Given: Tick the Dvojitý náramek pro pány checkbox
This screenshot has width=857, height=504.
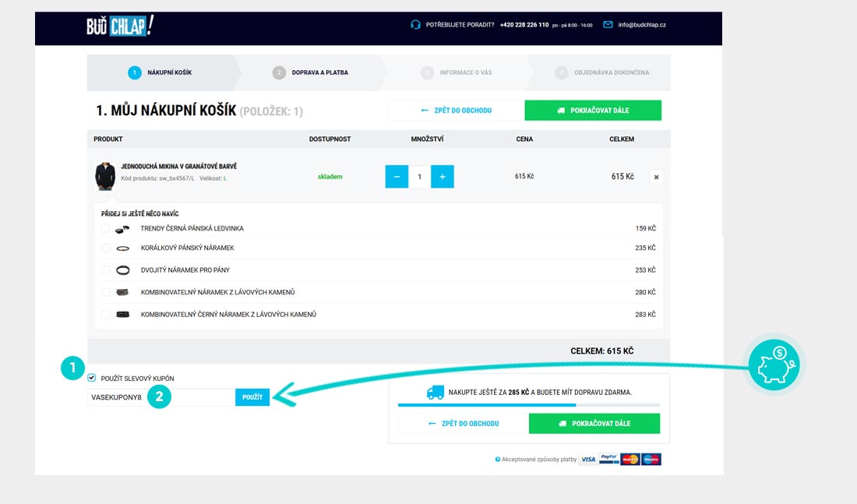Looking at the screenshot, I should click(105, 270).
